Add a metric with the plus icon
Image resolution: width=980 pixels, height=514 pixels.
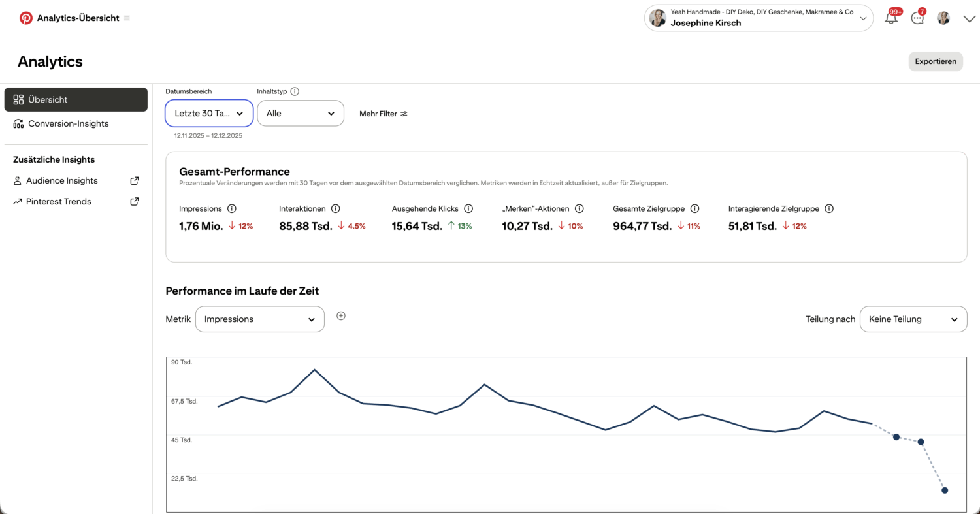click(x=341, y=316)
